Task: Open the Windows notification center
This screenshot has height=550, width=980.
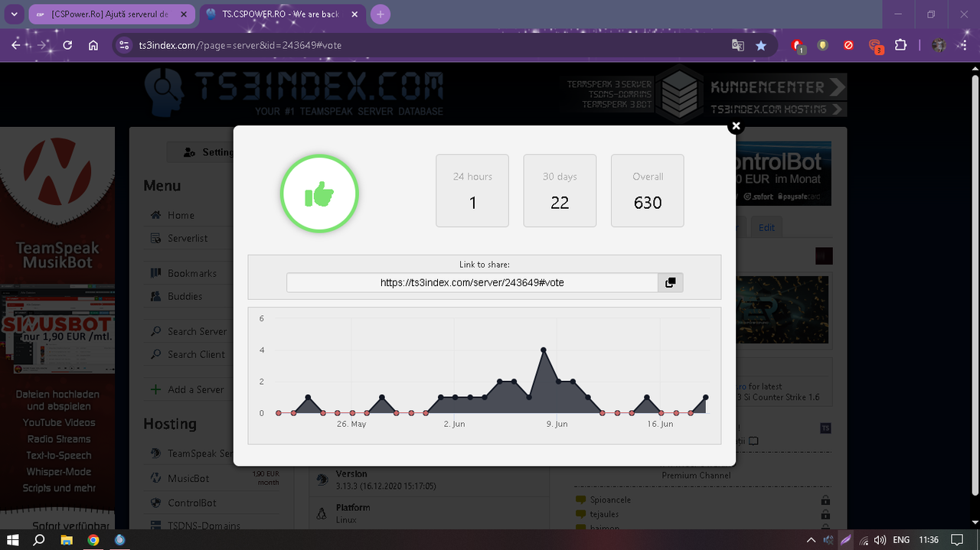Action: [956, 540]
